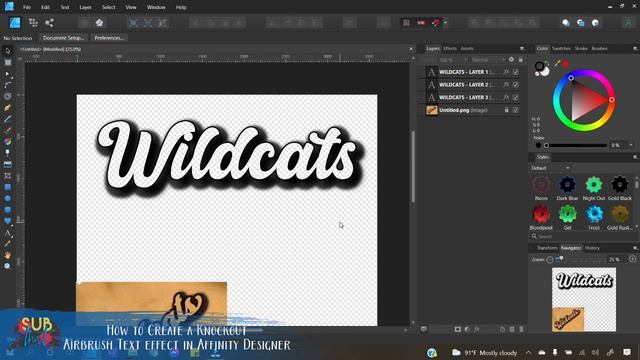The image size is (640, 360).
Task: Open the Layer menu
Action: [85, 7]
